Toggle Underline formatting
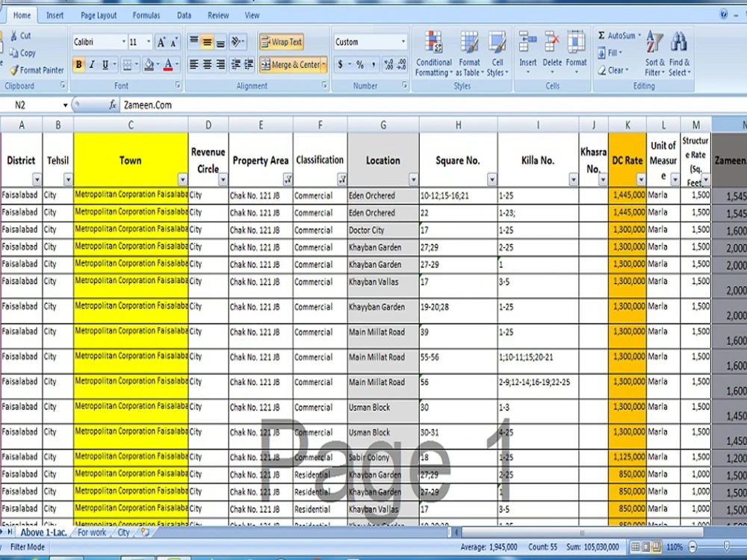This screenshot has height=560, width=747. coord(105,64)
